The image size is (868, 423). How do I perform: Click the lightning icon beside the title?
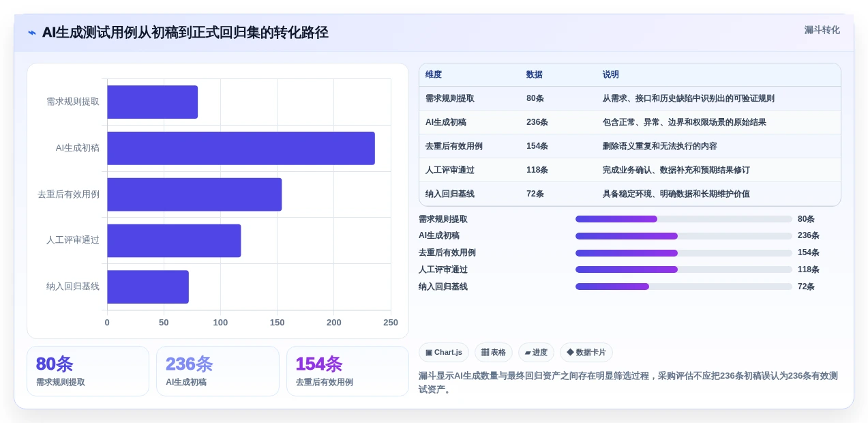click(x=32, y=33)
